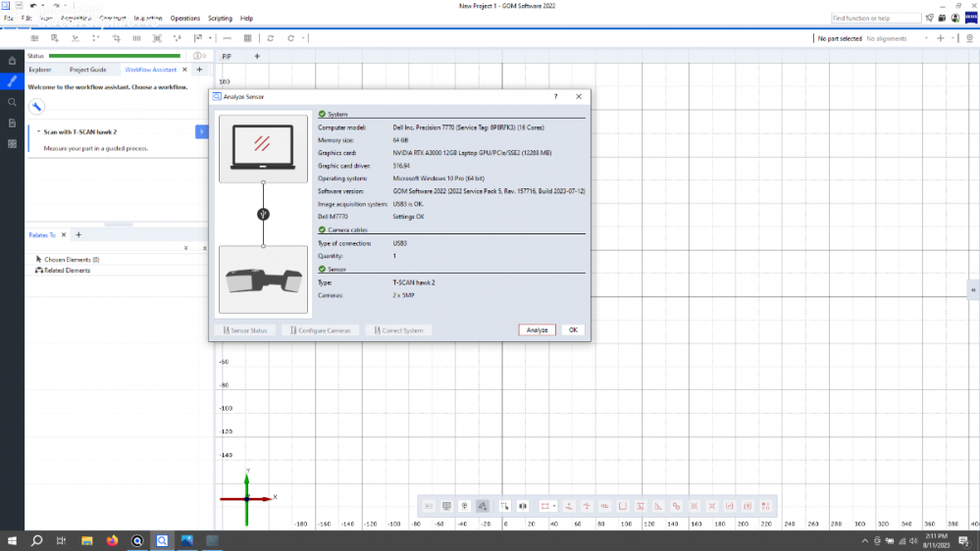Select Related Elements tree item

click(63, 271)
